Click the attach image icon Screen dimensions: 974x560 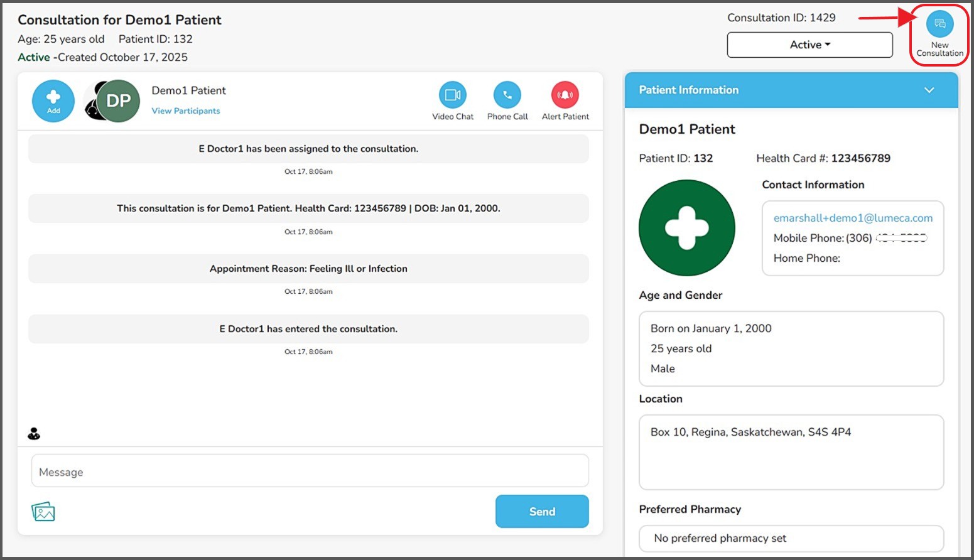tap(43, 512)
